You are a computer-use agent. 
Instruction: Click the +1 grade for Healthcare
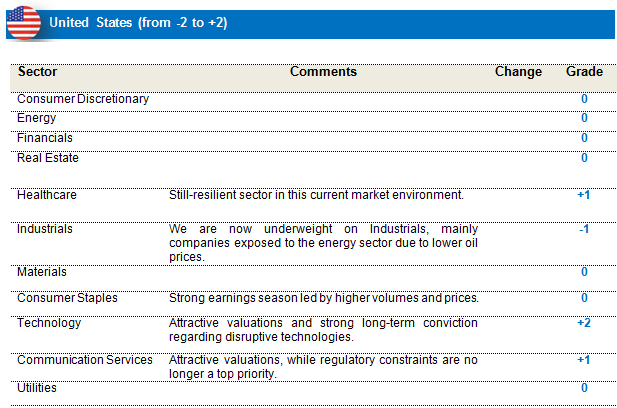click(x=584, y=195)
